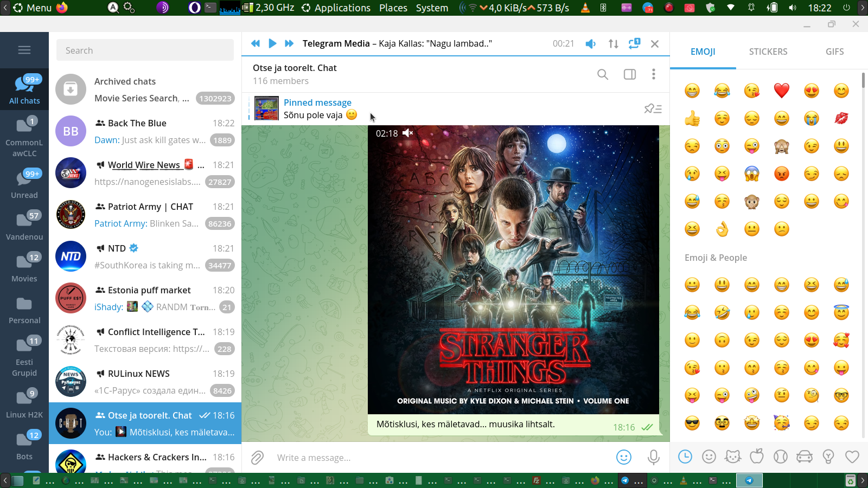This screenshot has width=868, height=488.
Task: Open the Bots chat folder
Action: (24, 445)
